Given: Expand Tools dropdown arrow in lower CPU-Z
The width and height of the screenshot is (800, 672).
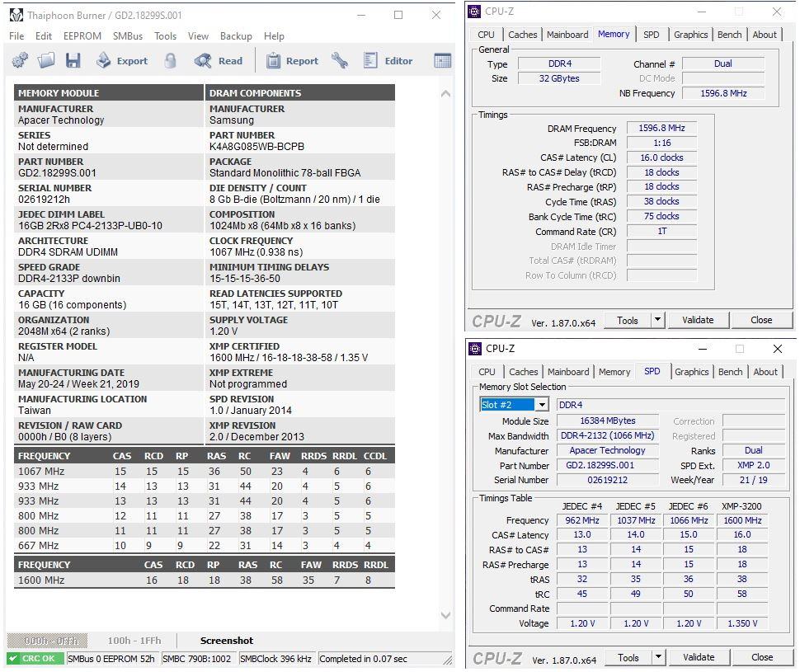Looking at the screenshot, I should (658, 657).
